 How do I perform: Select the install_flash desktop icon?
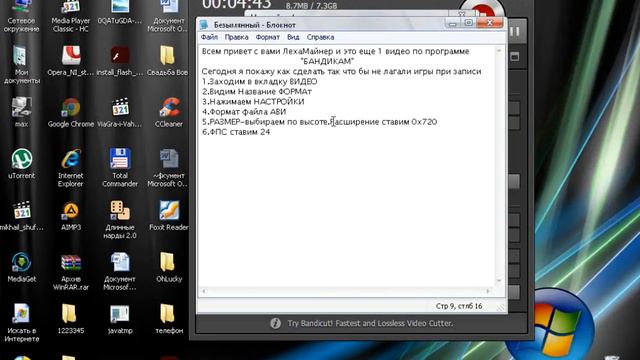point(120,56)
